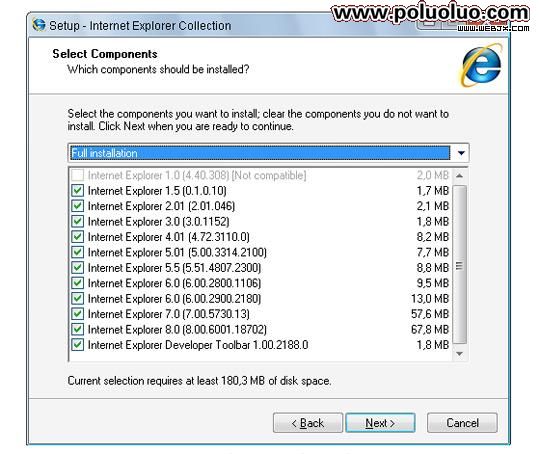Click the Select Components heading
This screenshot has height=454, width=540.
coord(105,54)
